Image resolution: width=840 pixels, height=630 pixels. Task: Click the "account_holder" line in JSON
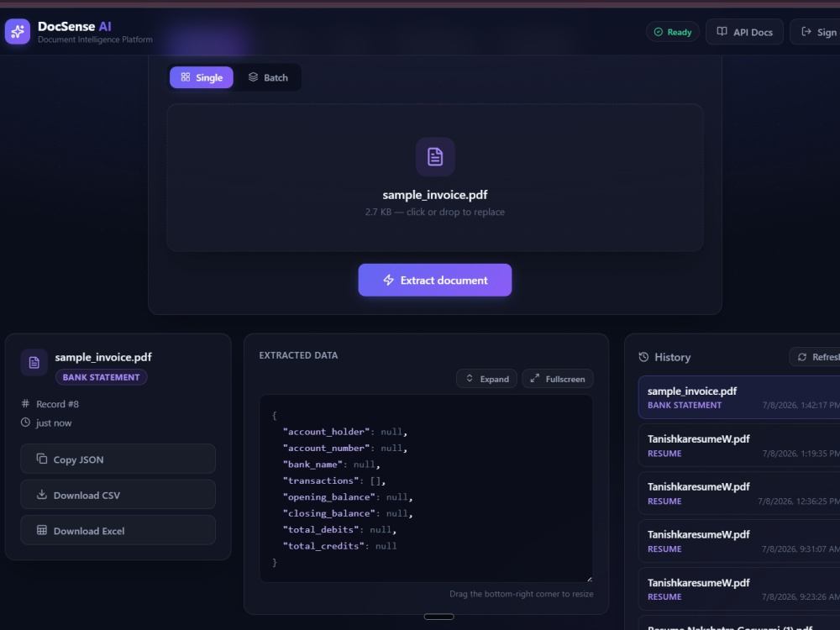click(345, 432)
